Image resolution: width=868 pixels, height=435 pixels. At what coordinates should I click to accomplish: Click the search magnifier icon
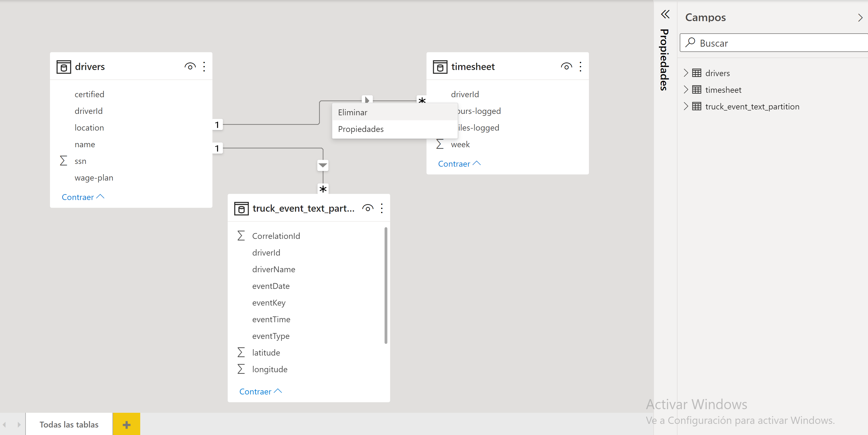coord(690,42)
